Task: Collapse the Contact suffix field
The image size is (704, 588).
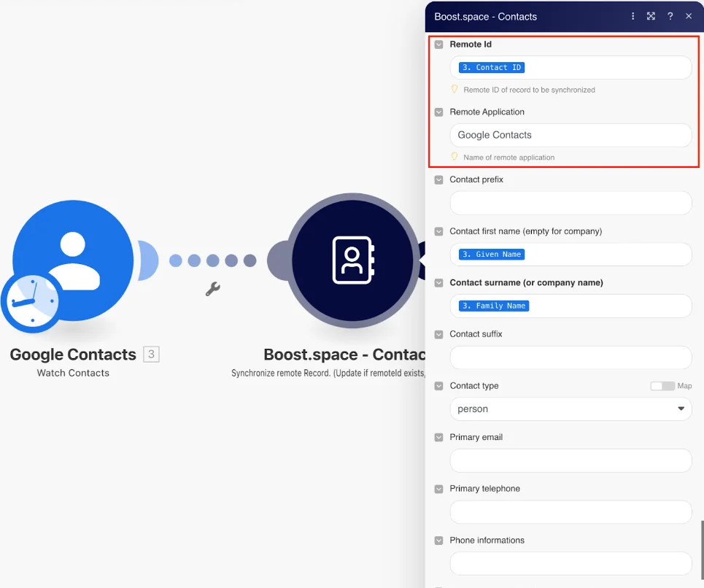Action: (x=438, y=334)
